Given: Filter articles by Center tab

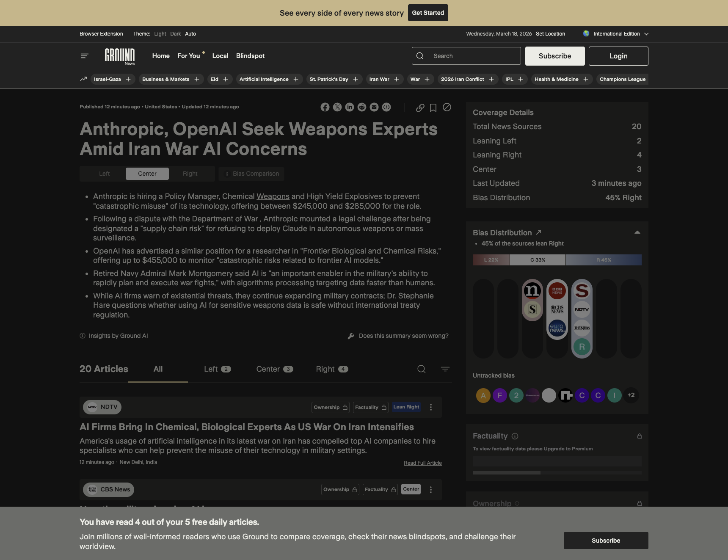Looking at the screenshot, I should click(x=274, y=369).
